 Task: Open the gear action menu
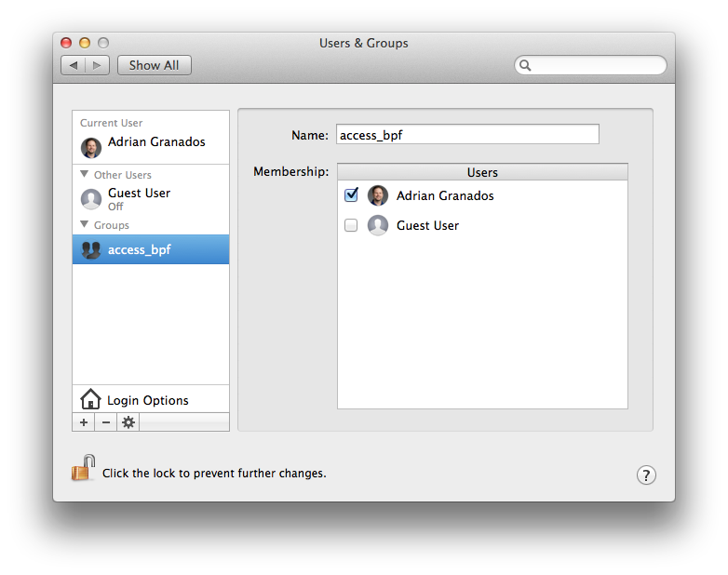click(128, 422)
